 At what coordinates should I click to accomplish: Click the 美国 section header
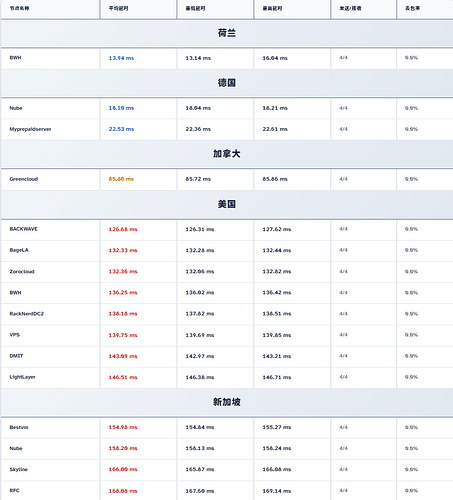(x=227, y=204)
